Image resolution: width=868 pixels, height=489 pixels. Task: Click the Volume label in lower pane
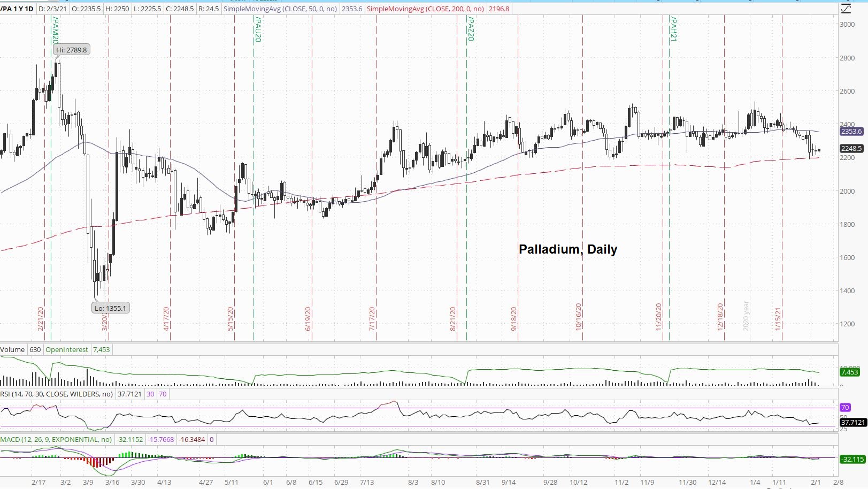[x=12, y=349]
